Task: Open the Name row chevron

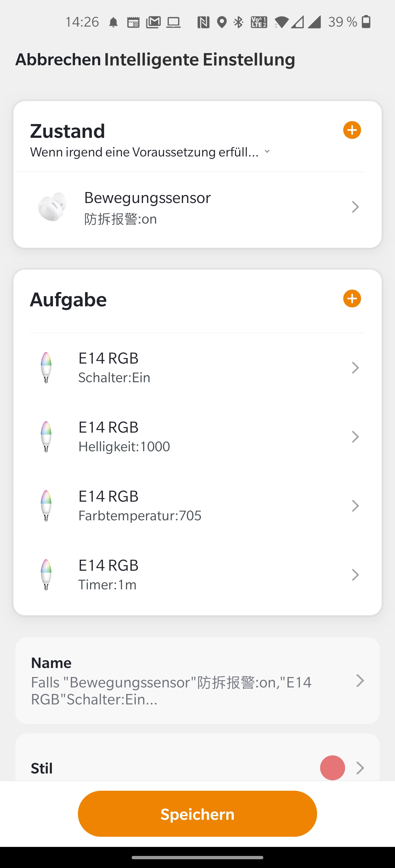Action: click(x=360, y=681)
